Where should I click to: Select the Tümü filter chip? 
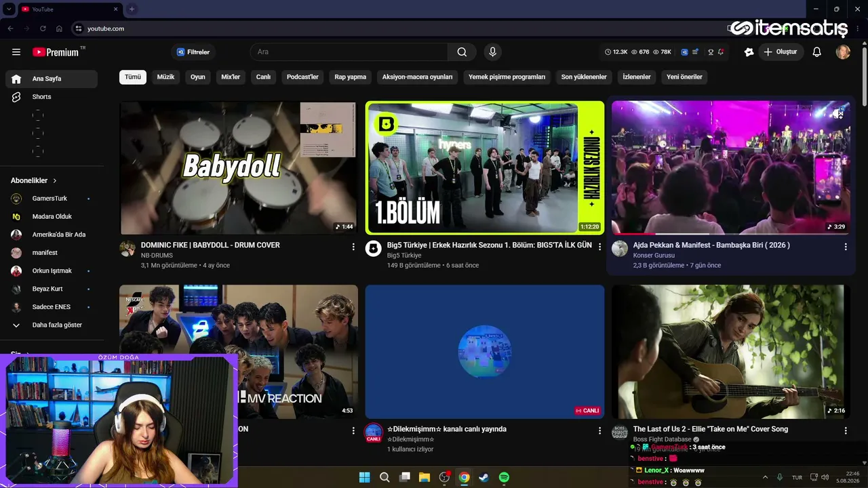[133, 77]
